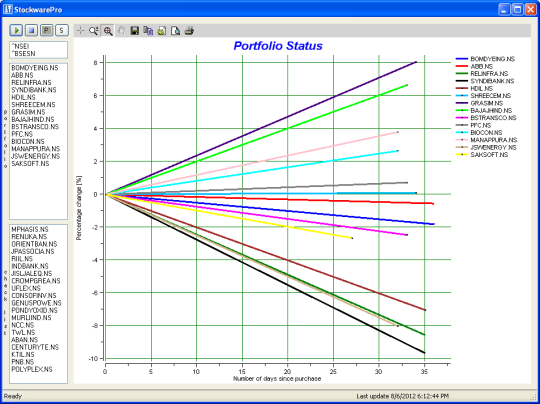Select ORIENTBAN.NS in the check list
This screenshot has height=404, width=540.
pos(34,244)
